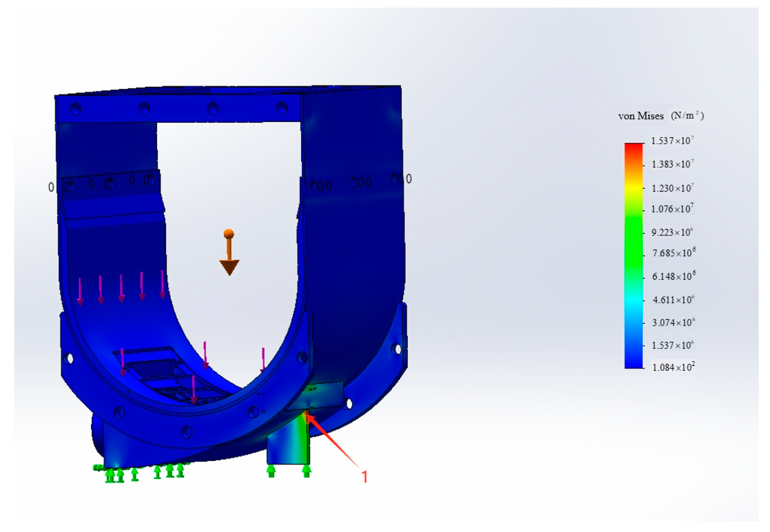
Task: Click the legend value 3.074×10^6
Action: tap(673, 322)
